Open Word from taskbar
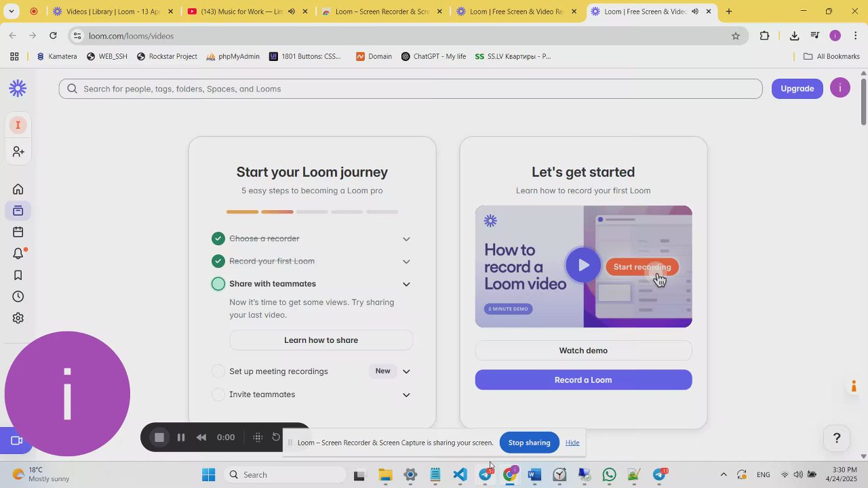This screenshot has height=488, width=868. [534, 474]
